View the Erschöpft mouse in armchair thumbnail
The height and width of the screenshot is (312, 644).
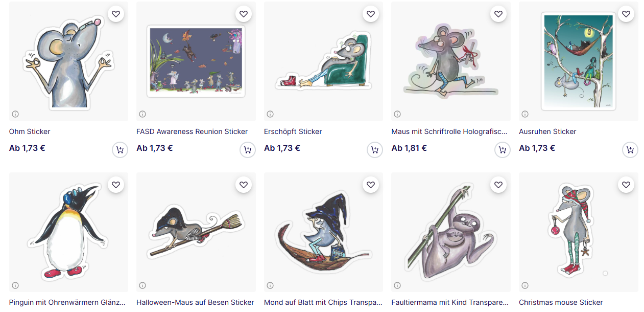(x=323, y=61)
